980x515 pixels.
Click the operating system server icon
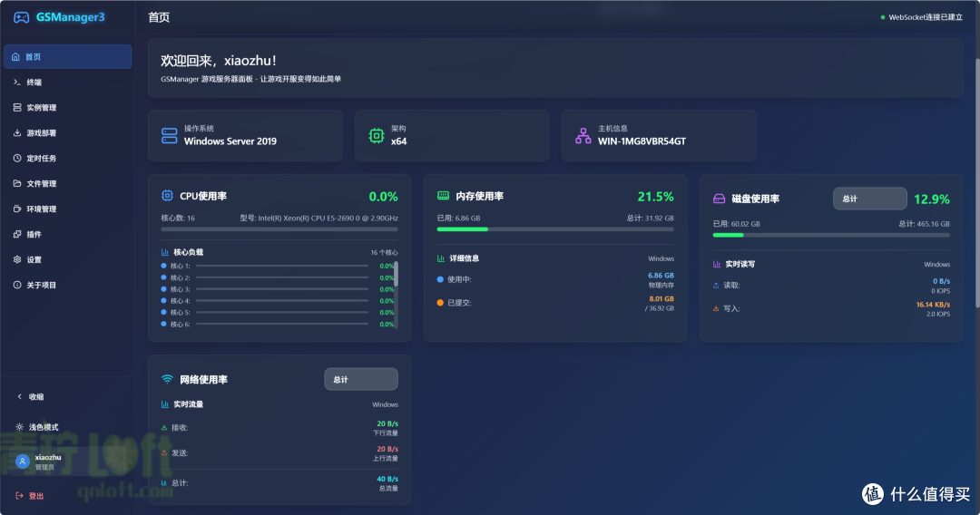(170, 135)
